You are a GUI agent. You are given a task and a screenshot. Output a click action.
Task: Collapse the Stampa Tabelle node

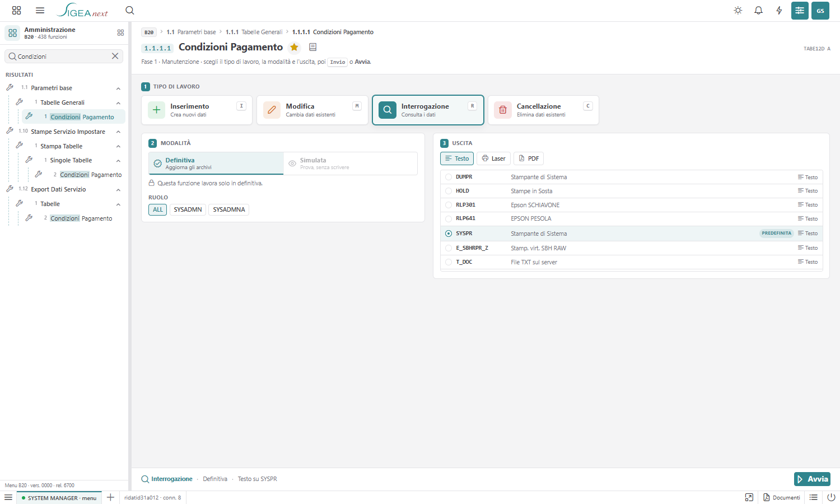(118, 147)
